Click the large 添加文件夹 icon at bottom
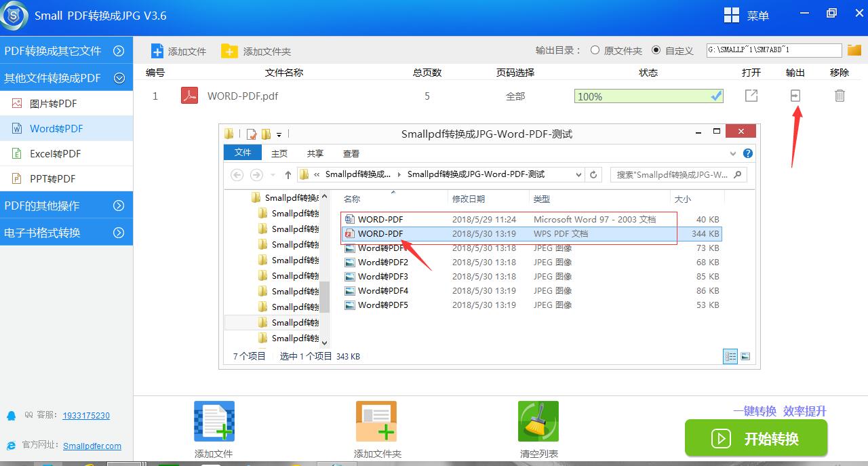Screen dimensions: 868x466 pos(376,421)
